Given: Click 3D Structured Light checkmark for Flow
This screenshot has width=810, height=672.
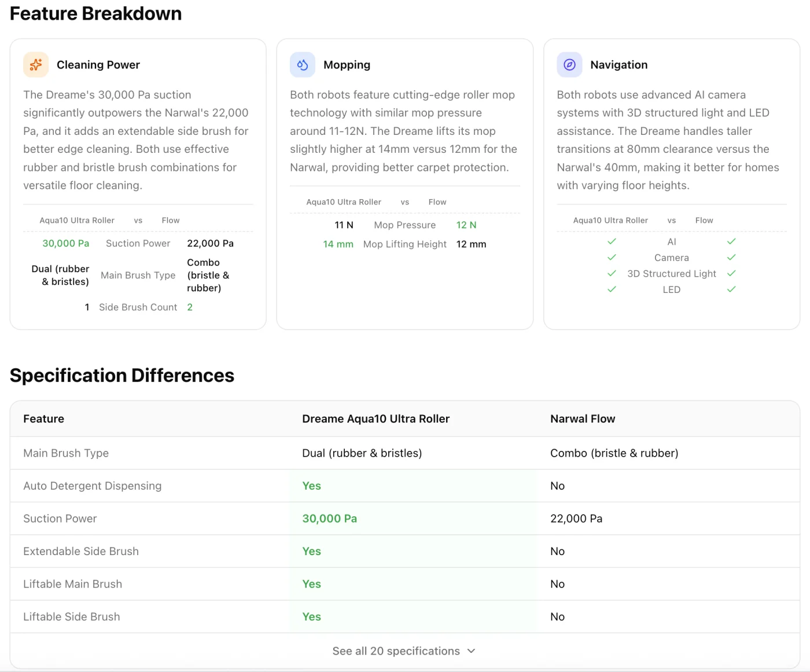Looking at the screenshot, I should pyautogui.click(x=731, y=273).
